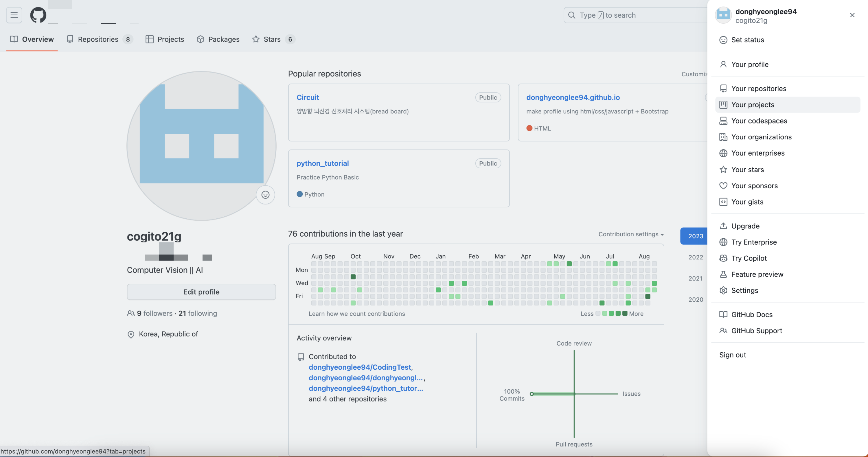The height and width of the screenshot is (457, 868).
Task: Open Settings from the user menu
Action: pos(744,290)
